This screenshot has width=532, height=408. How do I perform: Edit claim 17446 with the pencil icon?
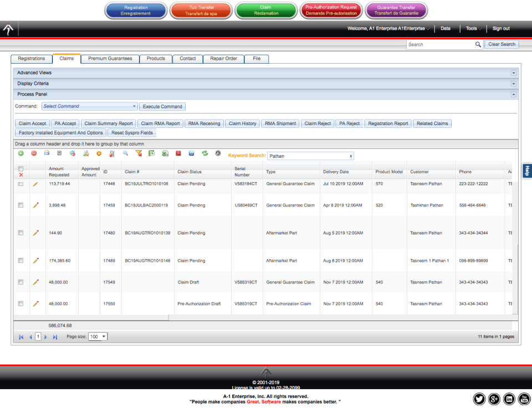coord(35,184)
